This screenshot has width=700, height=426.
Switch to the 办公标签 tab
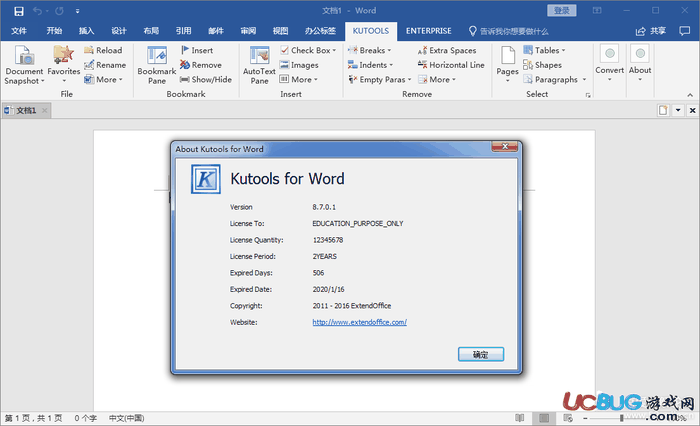pos(320,31)
